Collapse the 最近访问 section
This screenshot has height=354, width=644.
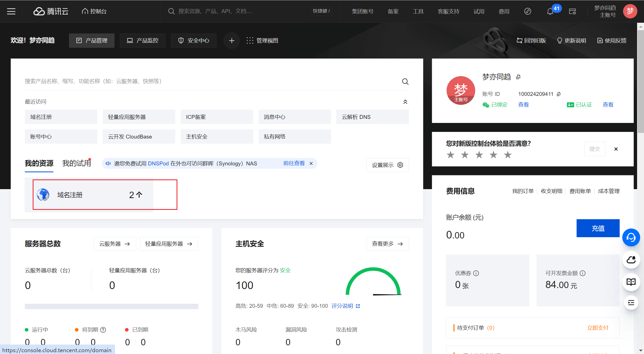point(405,102)
